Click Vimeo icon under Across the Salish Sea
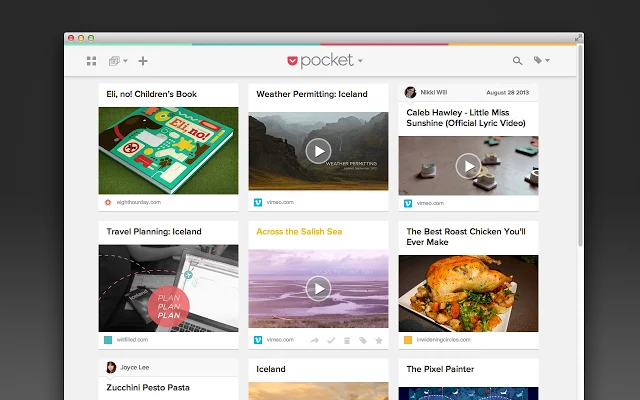This screenshot has height=400, width=640. click(x=258, y=340)
